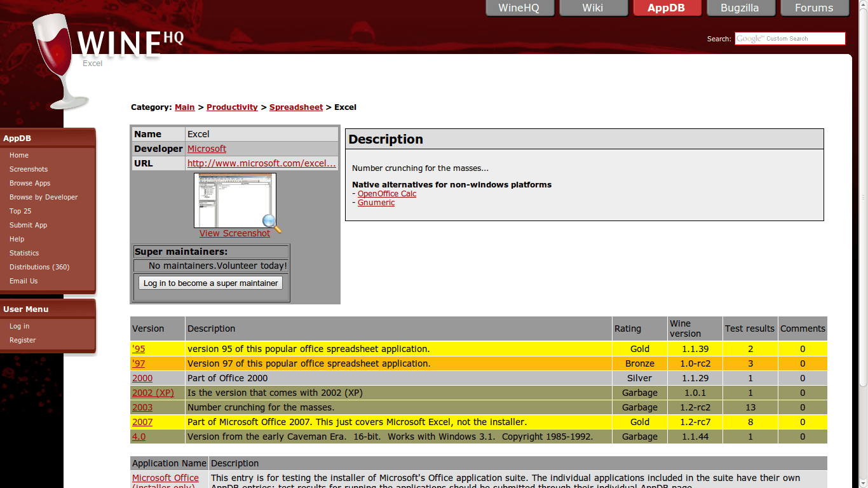Open the Top 25 list

[20, 211]
